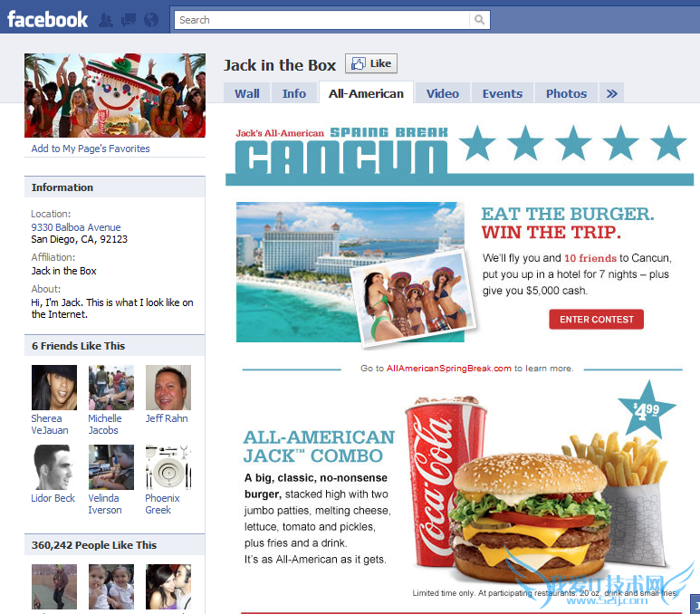Open Velinda Iverson's profile photo
Image resolution: width=700 pixels, height=614 pixels.
[x=111, y=467]
